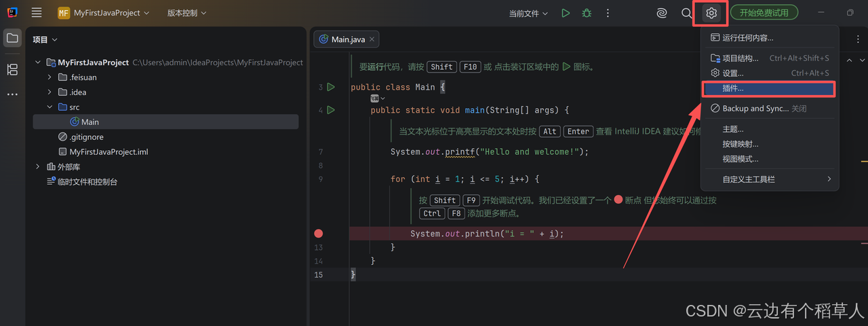Choose 运行任何内容... menu item

[770, 37]
